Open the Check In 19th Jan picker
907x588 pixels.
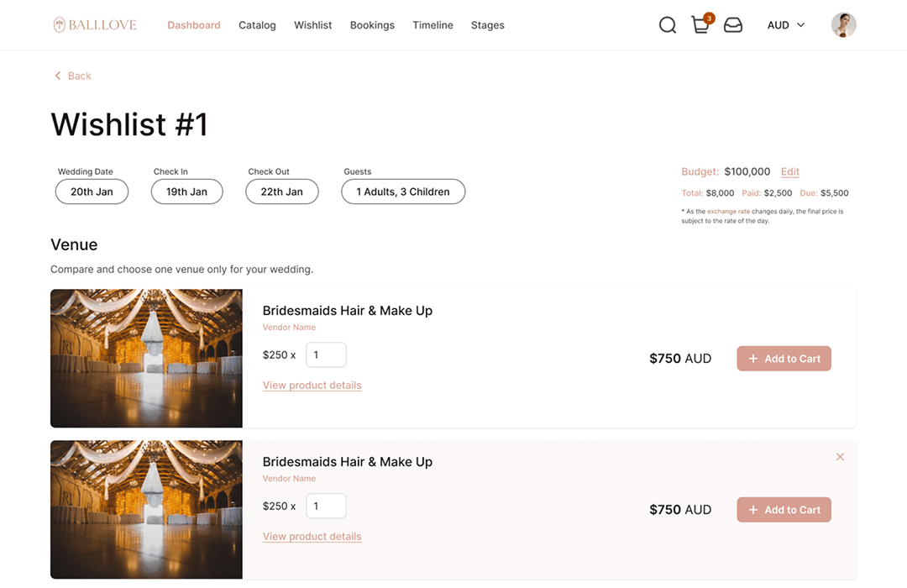coord(186,192)
